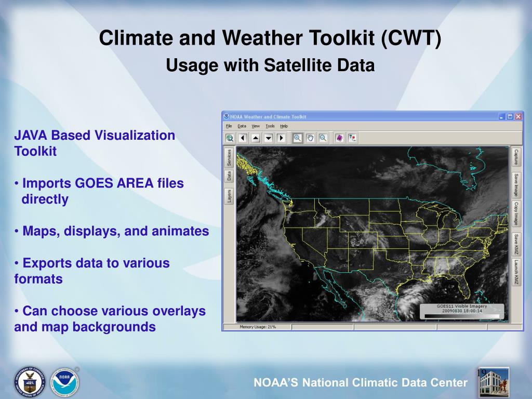
Task: Click the Department of Commerce seal logo
Action: click(x=30, y=382)
